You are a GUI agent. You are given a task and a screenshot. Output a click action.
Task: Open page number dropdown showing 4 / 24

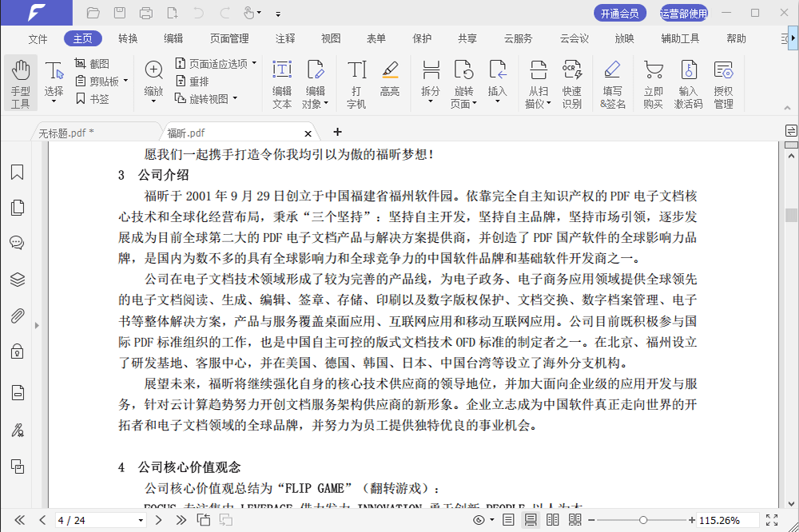(141, 520)
